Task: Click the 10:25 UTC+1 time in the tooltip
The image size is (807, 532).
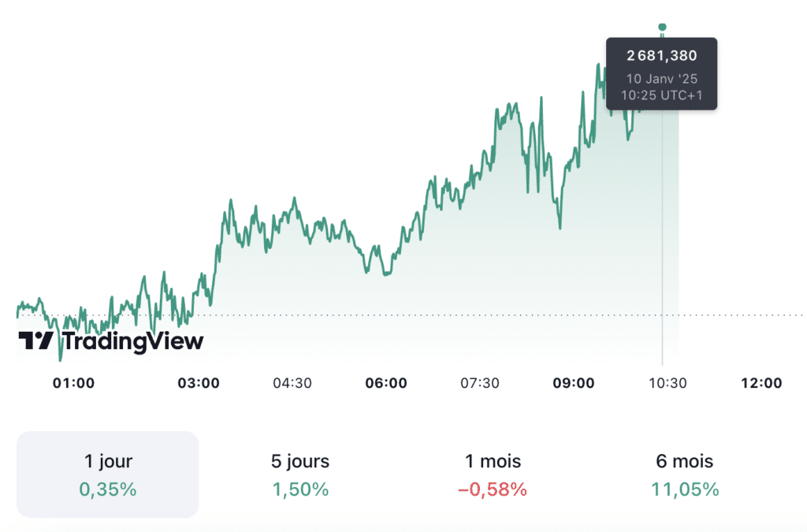Action: tap(661, 95)
